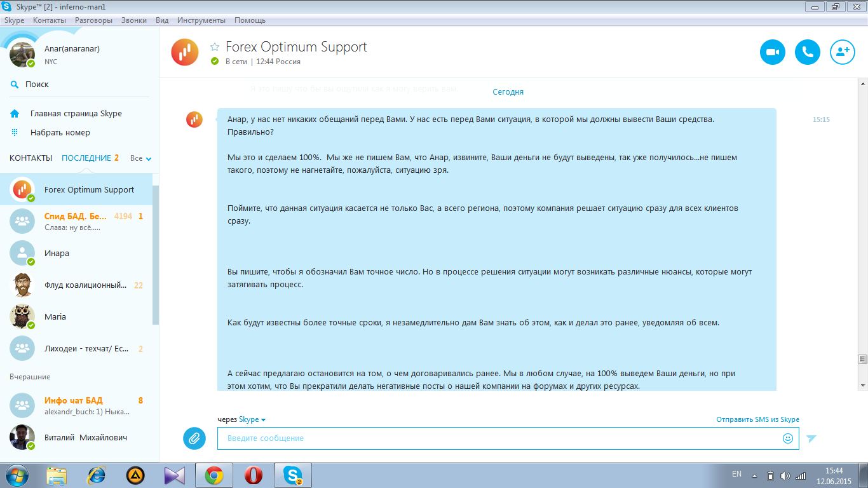The width and height of the screenshot is (868, 488).
Task: Open the 'Лиходеи - техчат' group chat
Action: click(76, 348)
